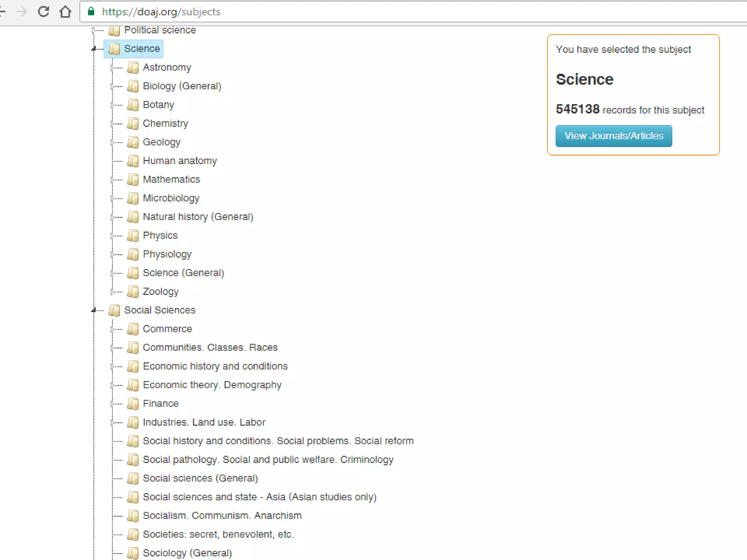Click the Chemistry folder icon

coord(133,124)
